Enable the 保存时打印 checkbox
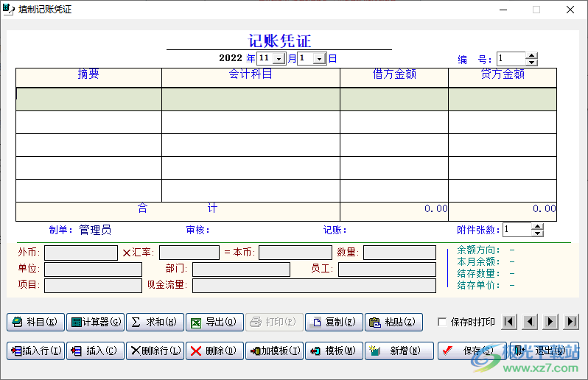Image resolution: width=588 pixels, height=380 pixels. click(x=442, y=322)
